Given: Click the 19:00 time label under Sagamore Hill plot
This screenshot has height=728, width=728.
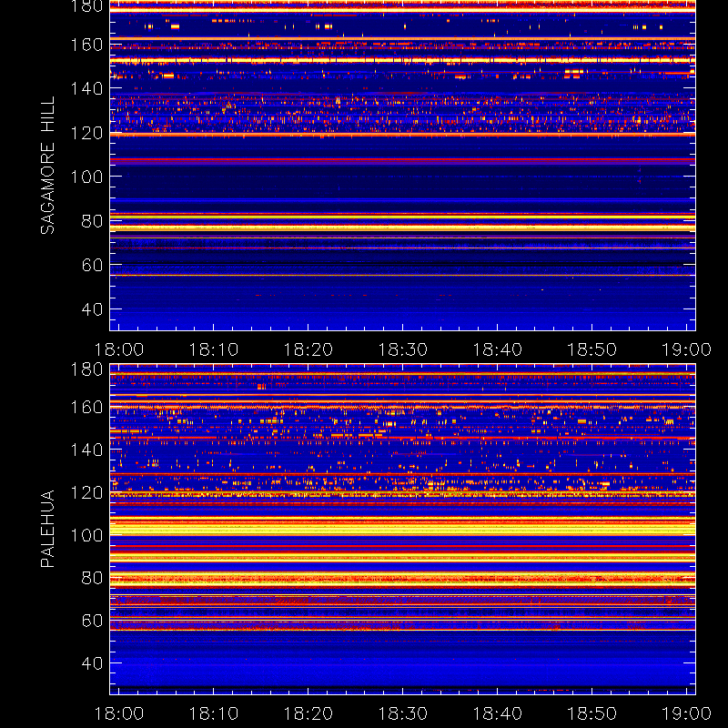Looking at the screenshot, I should coord(686,349).
